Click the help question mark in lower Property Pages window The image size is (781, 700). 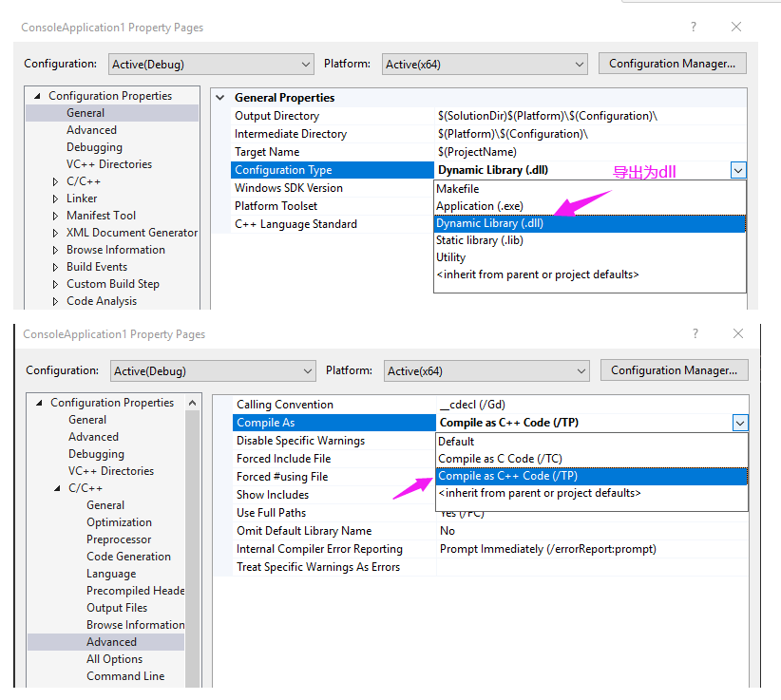[695, 334]
